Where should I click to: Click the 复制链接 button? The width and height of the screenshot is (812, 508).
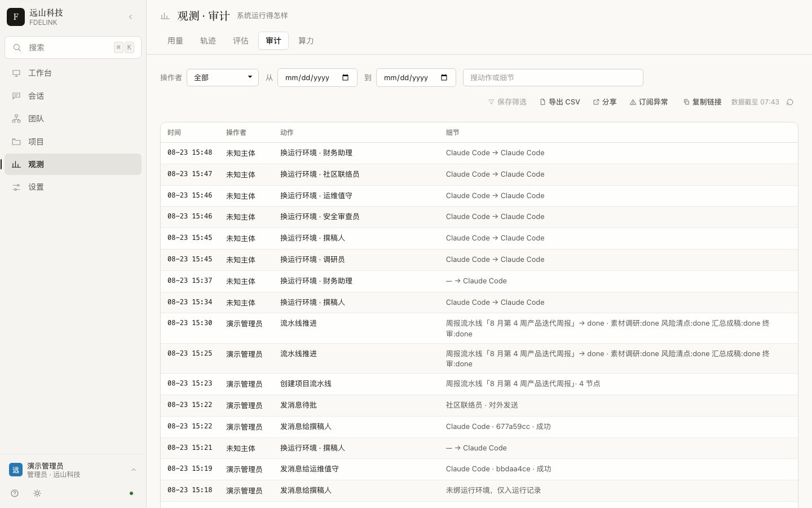click(703, 102)
